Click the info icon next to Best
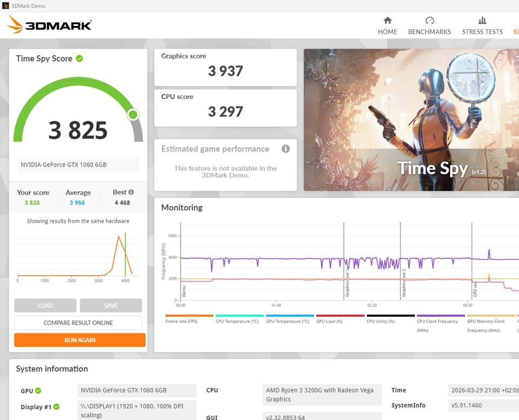This screenshot has height=420, width=519. click(x=131, y=192)
